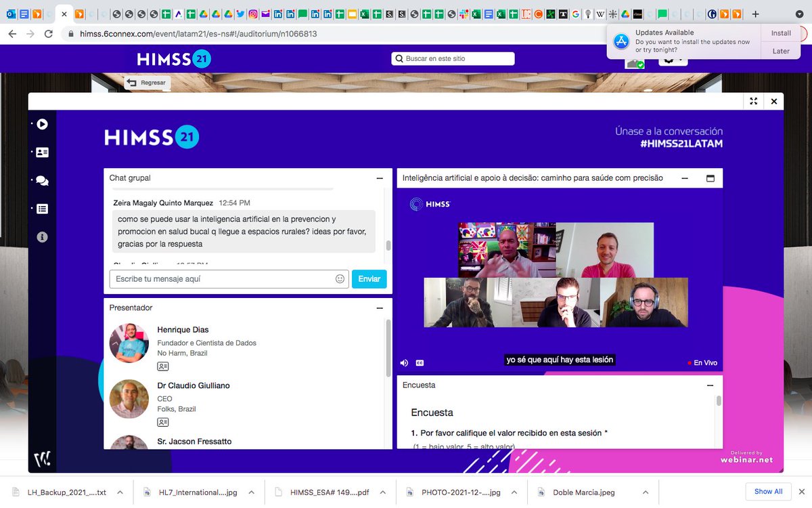Send the chat message with Enviar

click(x=369, y=279)
